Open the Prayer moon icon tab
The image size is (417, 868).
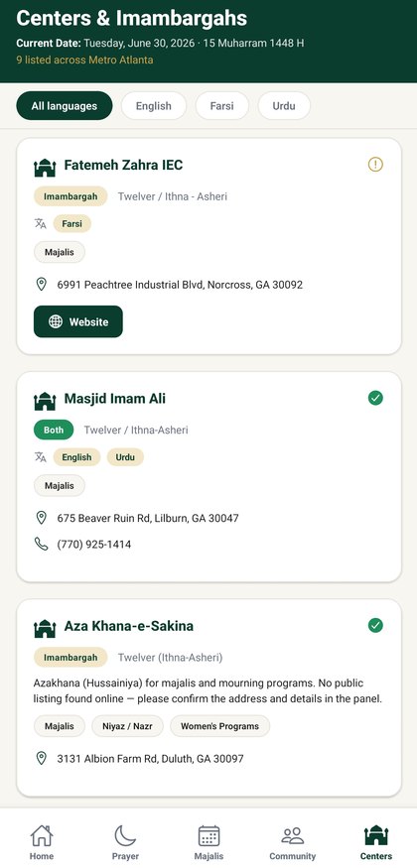pyautogui.click(x=125, y=842)
